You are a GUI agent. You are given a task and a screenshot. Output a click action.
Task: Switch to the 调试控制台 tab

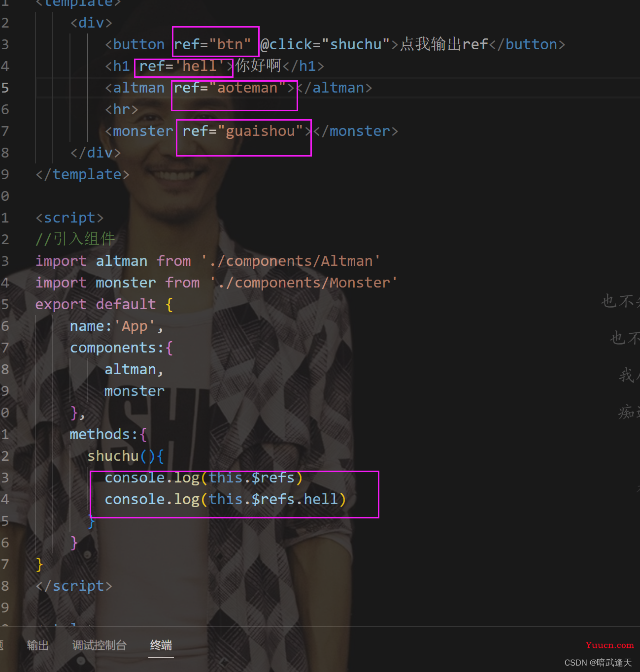(x=100, y=645)
